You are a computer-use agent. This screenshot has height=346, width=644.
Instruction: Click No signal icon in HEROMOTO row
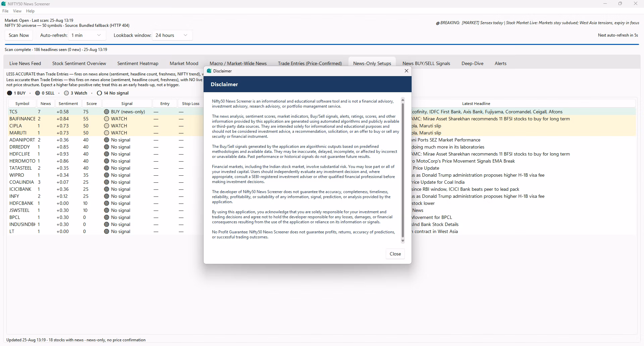pos(106,161)
